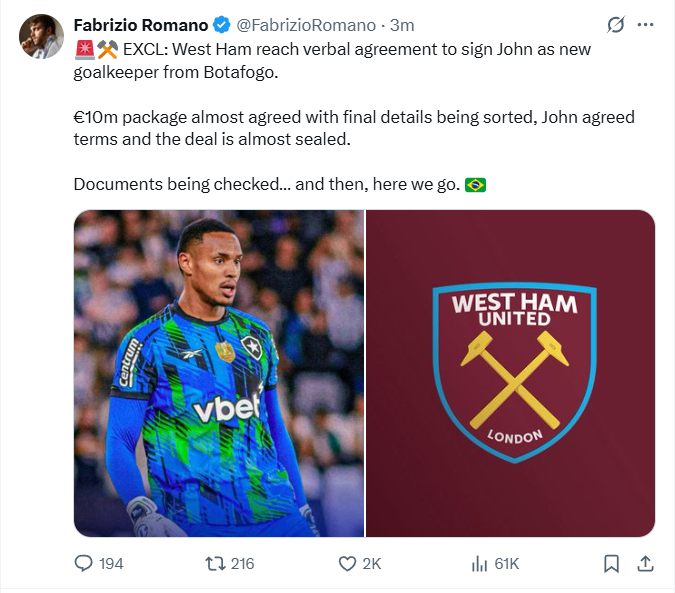Open the repost arrows menu

point(213,564)
